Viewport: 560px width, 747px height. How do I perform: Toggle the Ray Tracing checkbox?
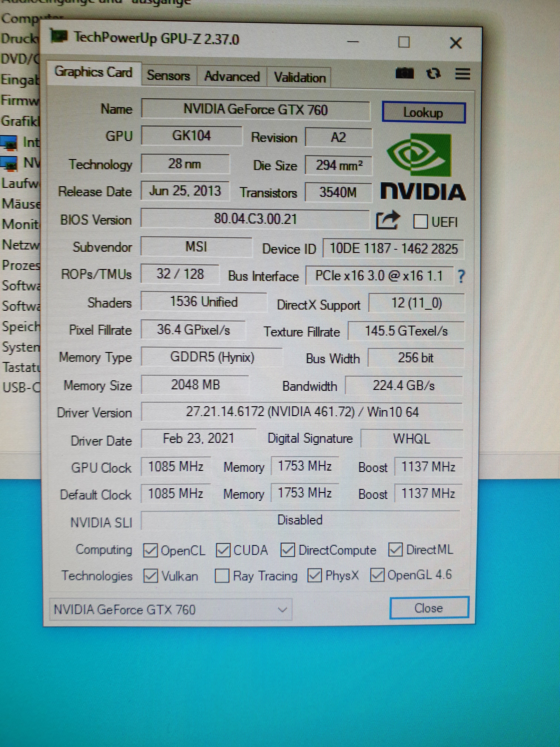[222, 576]
